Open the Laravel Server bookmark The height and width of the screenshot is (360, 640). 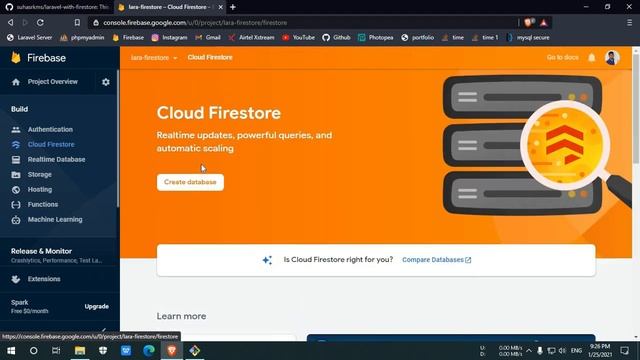point(30,38)
